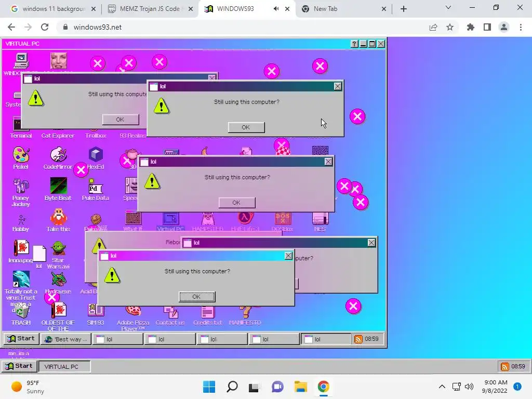Select the 'Best way ...' taskbar item

coord(66,339)
